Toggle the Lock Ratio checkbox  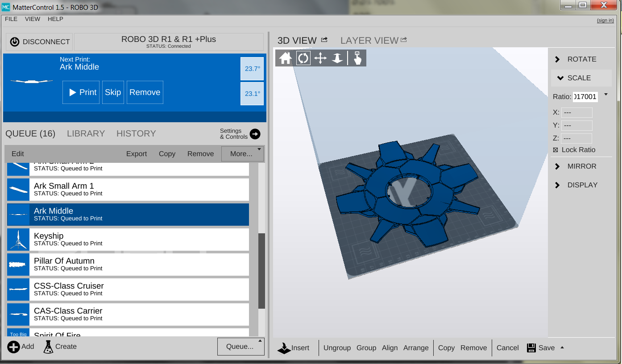click(x=556, y=150)
